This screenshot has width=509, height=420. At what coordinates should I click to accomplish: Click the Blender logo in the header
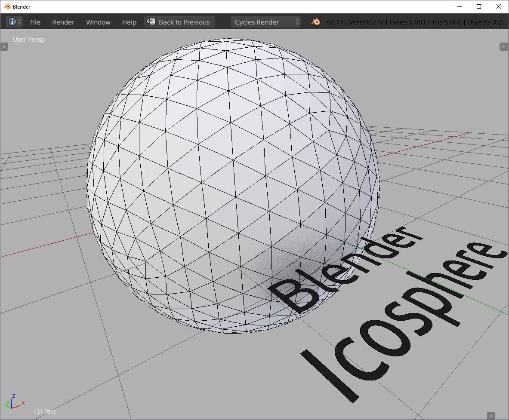point(315,21)
